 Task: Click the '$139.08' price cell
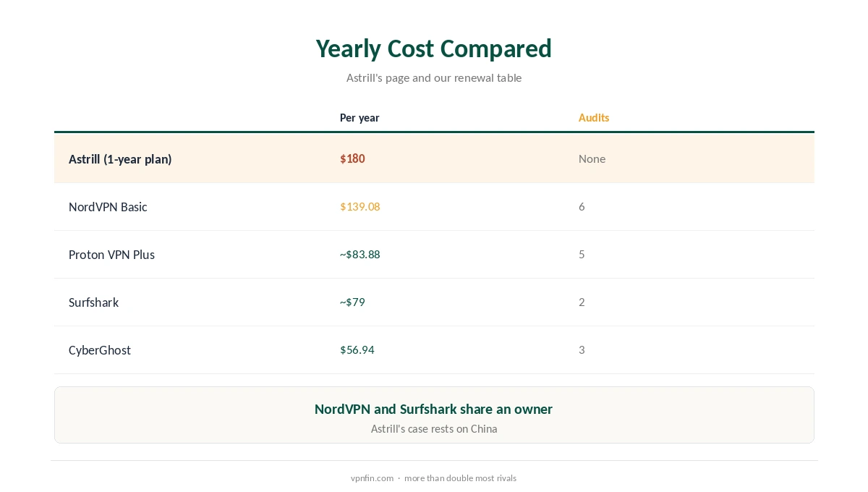click(x=360, y=207)
